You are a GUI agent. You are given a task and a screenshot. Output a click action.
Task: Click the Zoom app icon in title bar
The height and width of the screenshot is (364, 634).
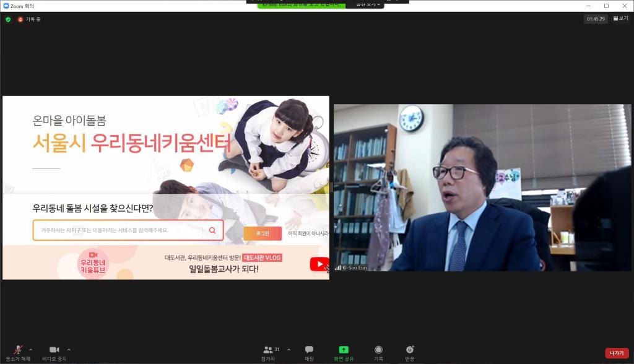pyautogui.click(x=6, y=6)
